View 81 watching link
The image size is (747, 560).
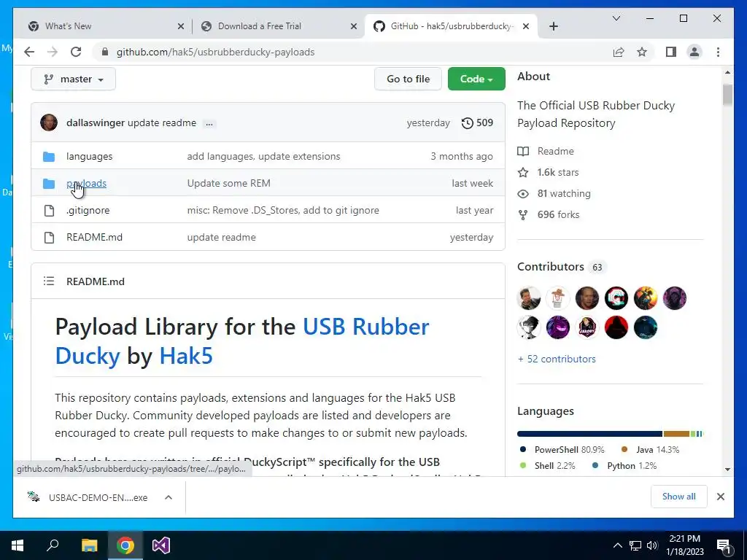[554, 193]
